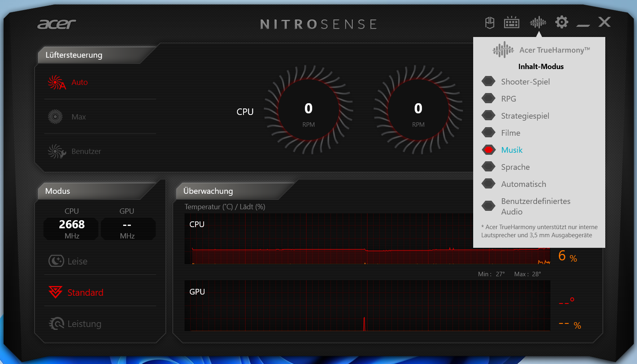Select the Musik radio hexagon
The height and width of the screenshot is (364, 637).
(488, 150)
